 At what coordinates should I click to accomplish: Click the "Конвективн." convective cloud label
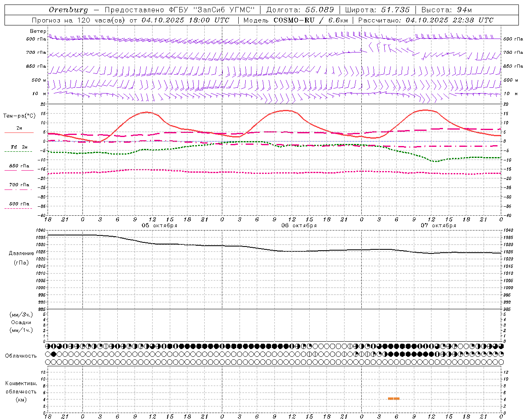click(21, 383)
